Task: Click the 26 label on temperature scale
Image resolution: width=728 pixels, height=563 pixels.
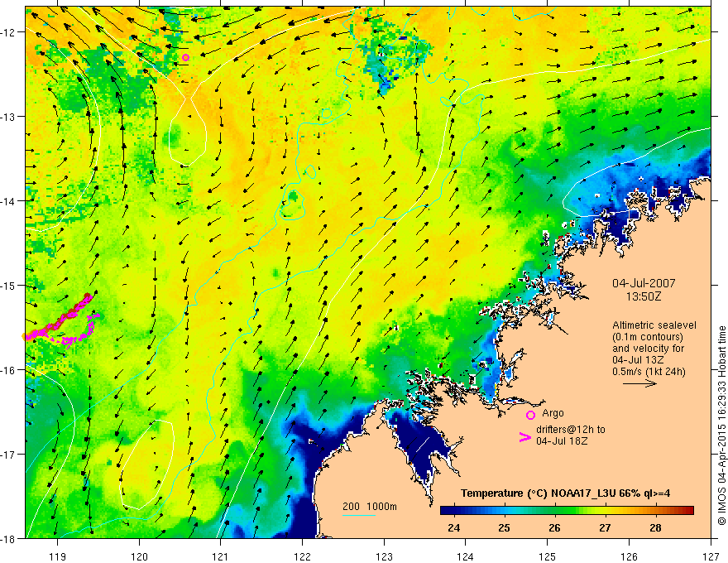Action: coord(554,527)
